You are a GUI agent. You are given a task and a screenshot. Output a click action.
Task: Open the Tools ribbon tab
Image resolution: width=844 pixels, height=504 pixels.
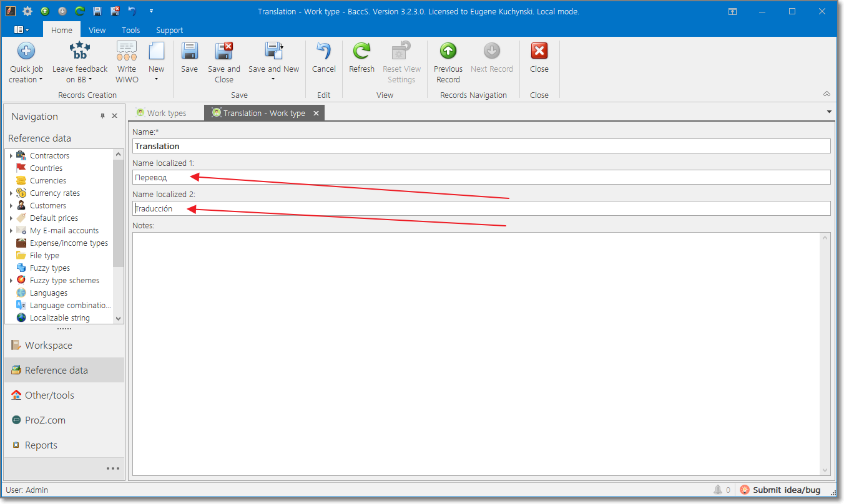(x=131, y=30)
